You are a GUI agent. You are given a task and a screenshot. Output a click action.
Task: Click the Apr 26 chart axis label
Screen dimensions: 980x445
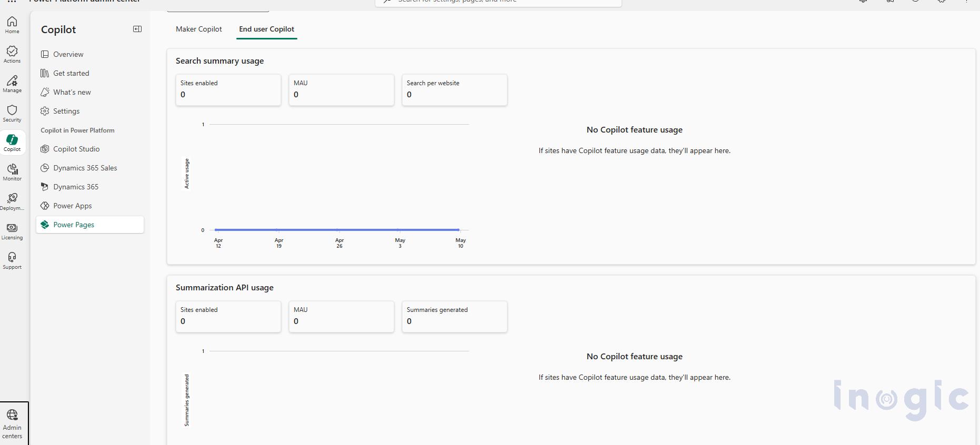point(339,243)
